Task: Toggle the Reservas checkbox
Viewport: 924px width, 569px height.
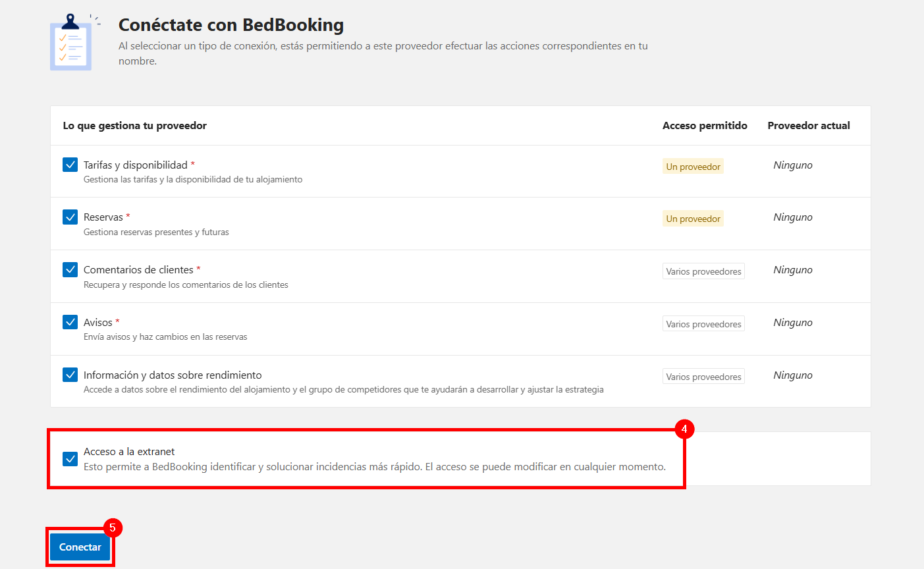Action: [70, 217]
